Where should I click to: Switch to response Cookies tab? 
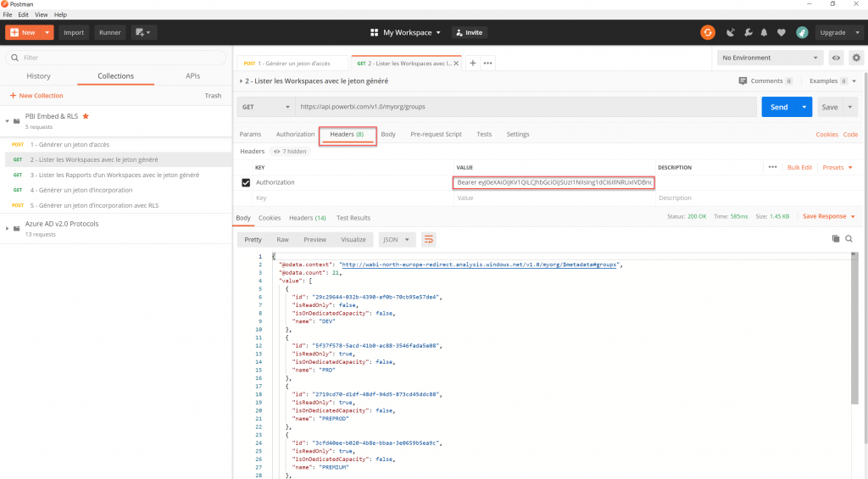pos(270,218)
